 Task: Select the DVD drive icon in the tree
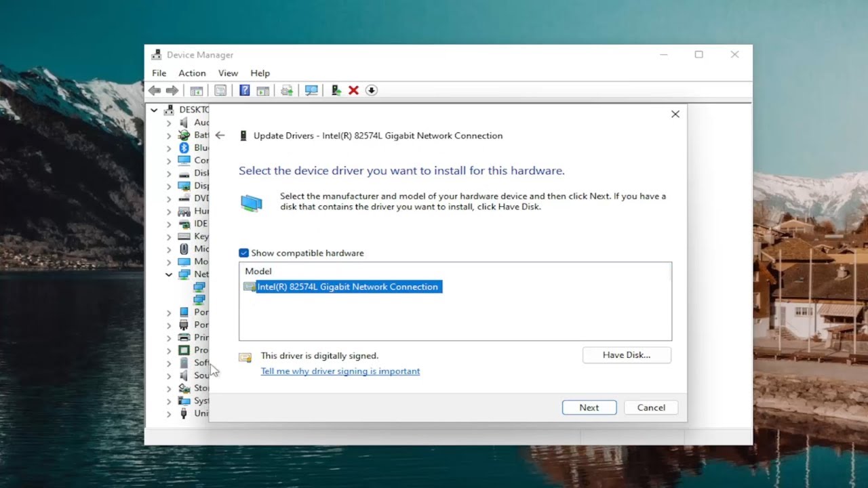(x=184, y=198)
